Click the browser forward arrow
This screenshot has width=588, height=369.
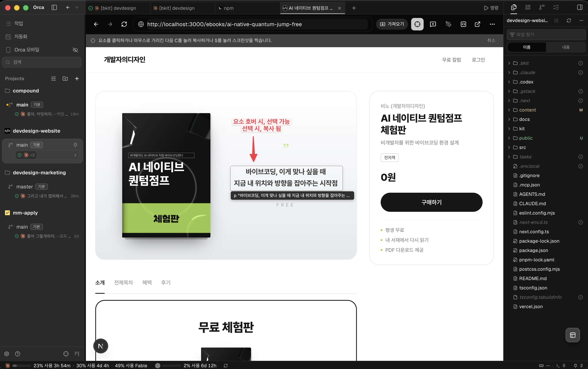click(110, 24)
